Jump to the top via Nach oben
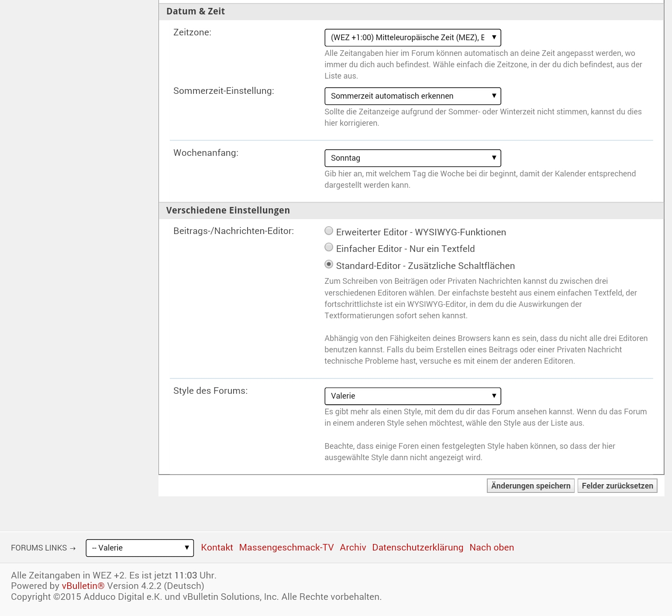This screenshot has width=672, height=616. (x=492, y=547)
